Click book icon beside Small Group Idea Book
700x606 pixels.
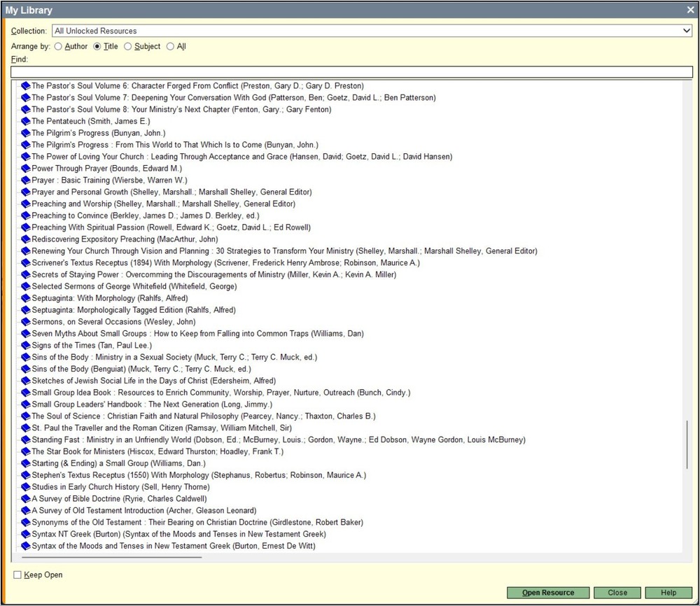pyautogui.click(x=26, y=393)
